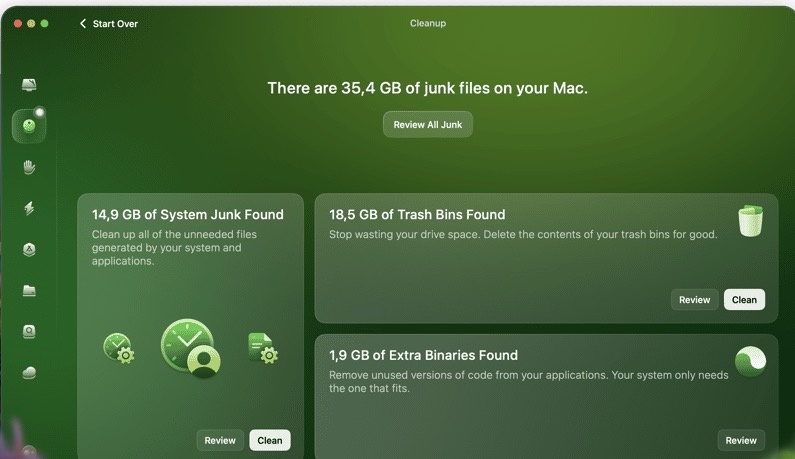Open Performance lightning bolt icon
This screenshot has width=795, height=459.
pos(29,208)
